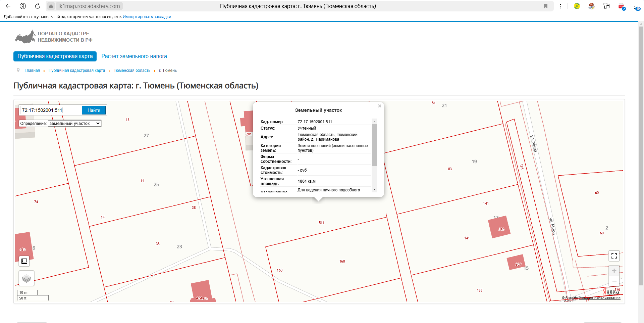Follow the Импортировать закладки link
The width and height of the screenshot is (644, 323).
coord(147,17)
